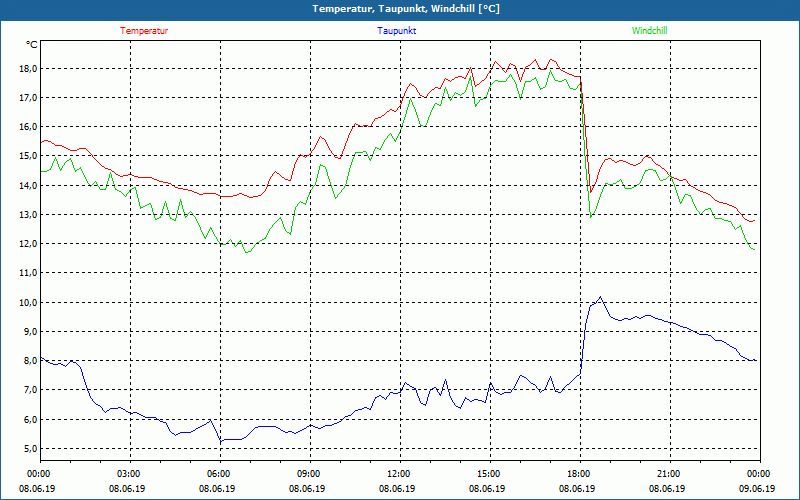Click the 09.06.19 date label

pyautogui.click(x=757, y=488)
